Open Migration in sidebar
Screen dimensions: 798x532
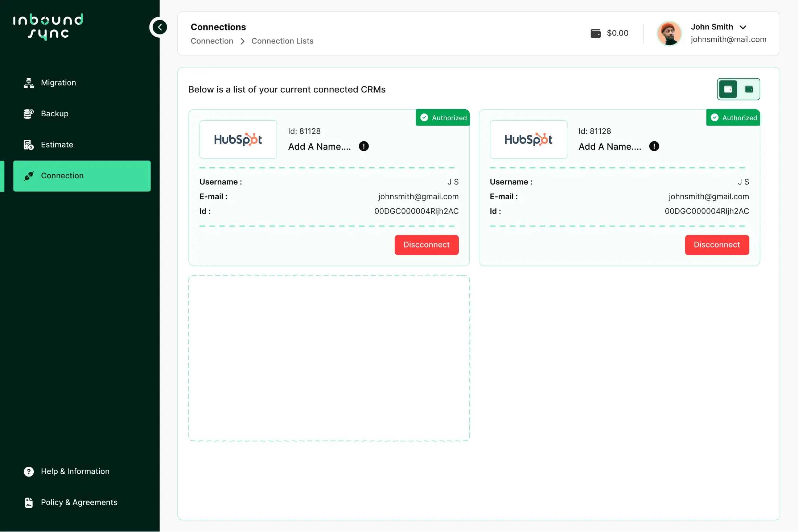[x=58, y=83]
